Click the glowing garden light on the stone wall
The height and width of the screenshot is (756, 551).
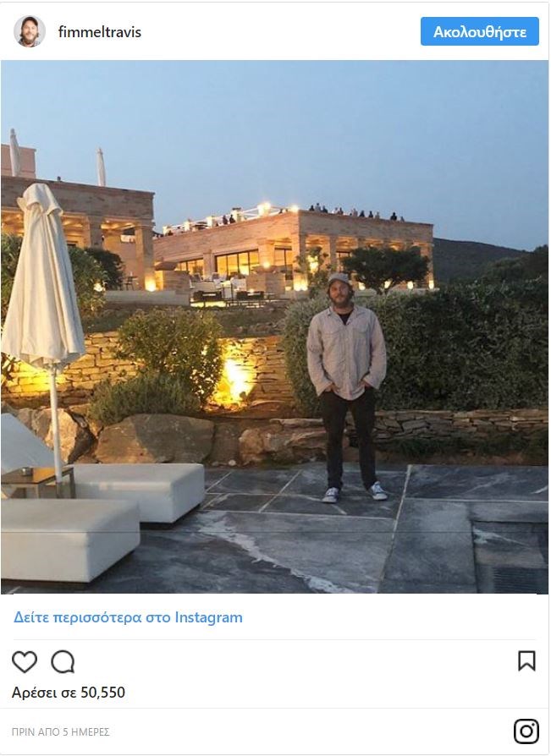[236, 381]
